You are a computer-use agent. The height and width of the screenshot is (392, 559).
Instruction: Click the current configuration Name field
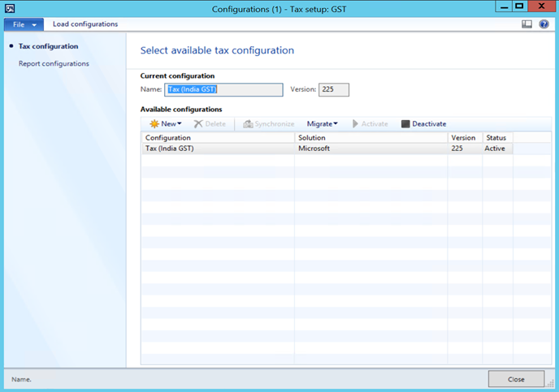pos(223,90)
